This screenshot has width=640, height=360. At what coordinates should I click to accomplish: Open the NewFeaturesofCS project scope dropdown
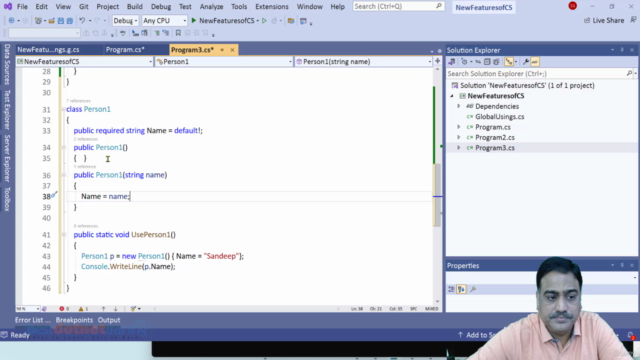click(84, 62)
